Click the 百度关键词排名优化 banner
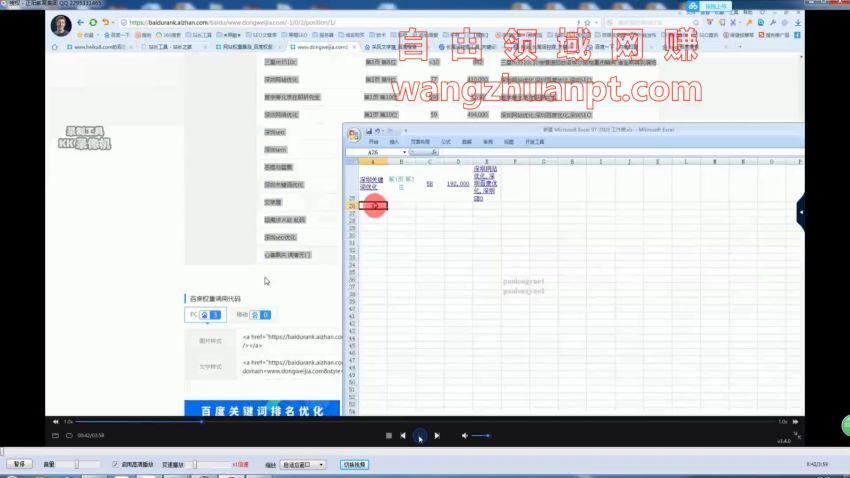 (x=262, y=410)
